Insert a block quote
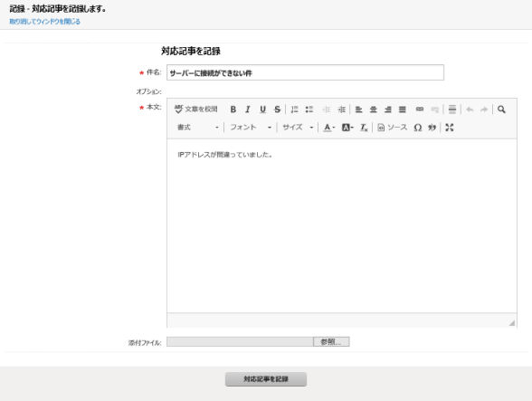The width and height of the screenshot is (532, 401). (x=432, y=128)
